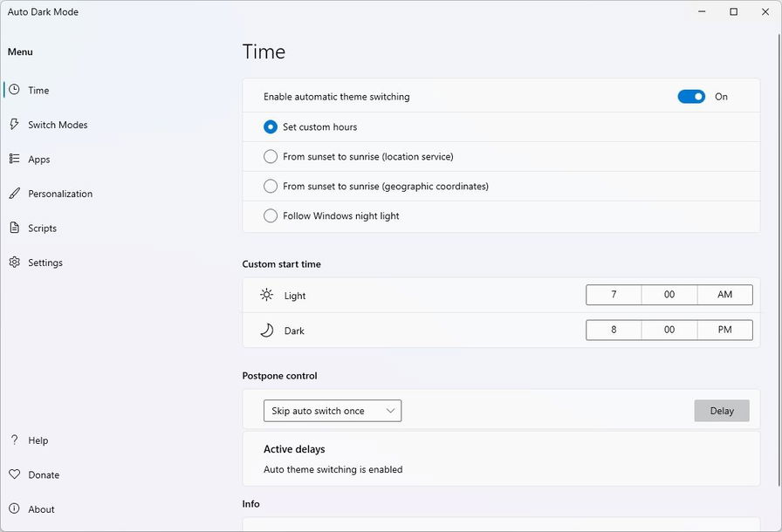
Task: Click the Light start time minutes field
Action: (x=669, y=295)
